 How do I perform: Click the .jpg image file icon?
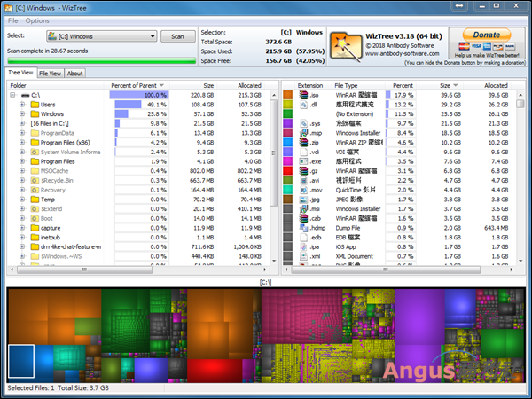pos(303,199)
